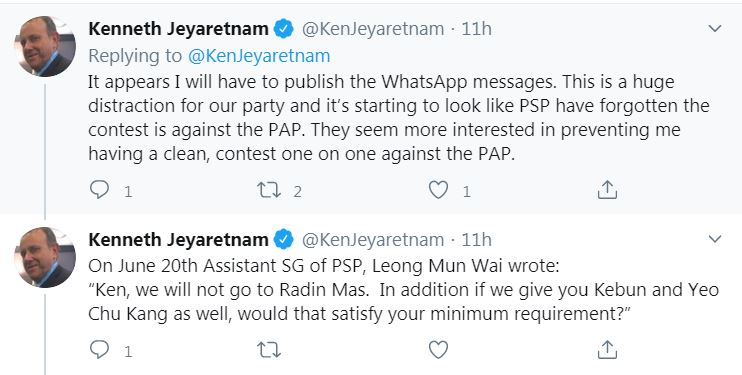Open the first tweet's more options chevron
742x375 pixels.
click(x=715, y=28)
